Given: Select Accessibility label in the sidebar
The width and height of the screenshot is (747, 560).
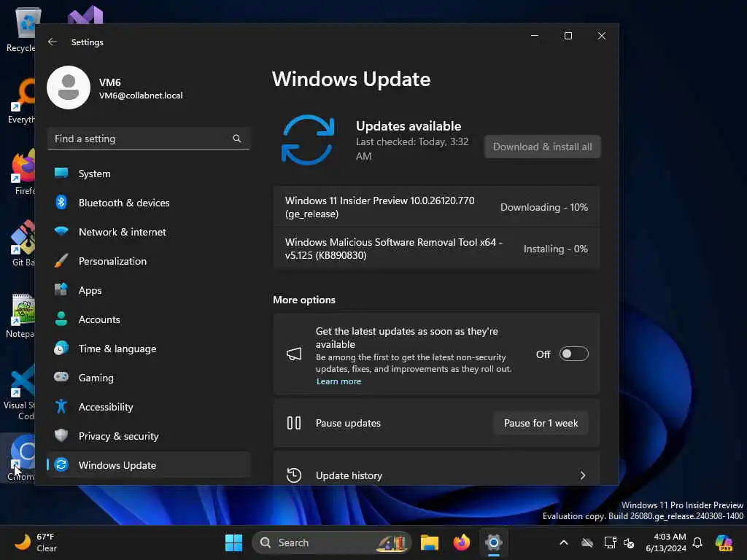Looking at the screenshot, I should (106, 407).
